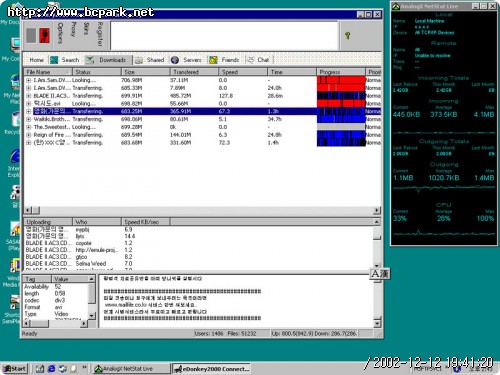
Task: Open the Chat tab icon
Action: (250, 60)
